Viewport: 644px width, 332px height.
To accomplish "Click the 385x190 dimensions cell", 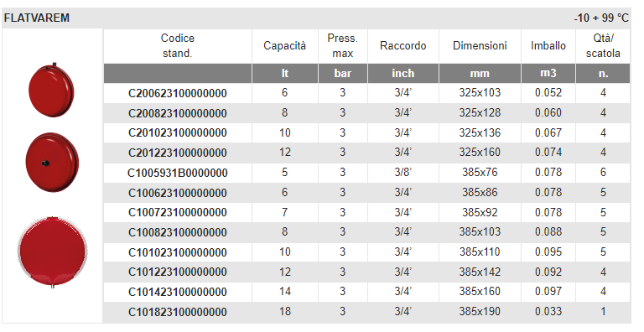I will [x=480, y=311].
